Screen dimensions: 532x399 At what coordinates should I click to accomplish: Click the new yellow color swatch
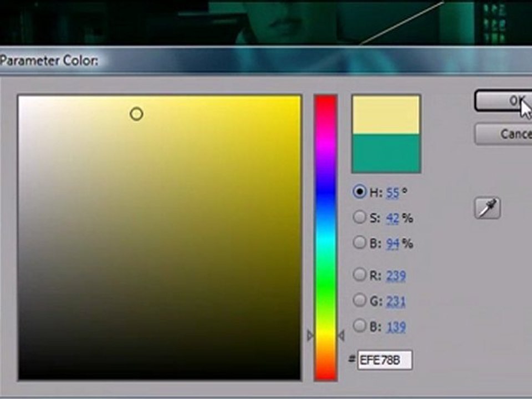[x=386, y=115]
